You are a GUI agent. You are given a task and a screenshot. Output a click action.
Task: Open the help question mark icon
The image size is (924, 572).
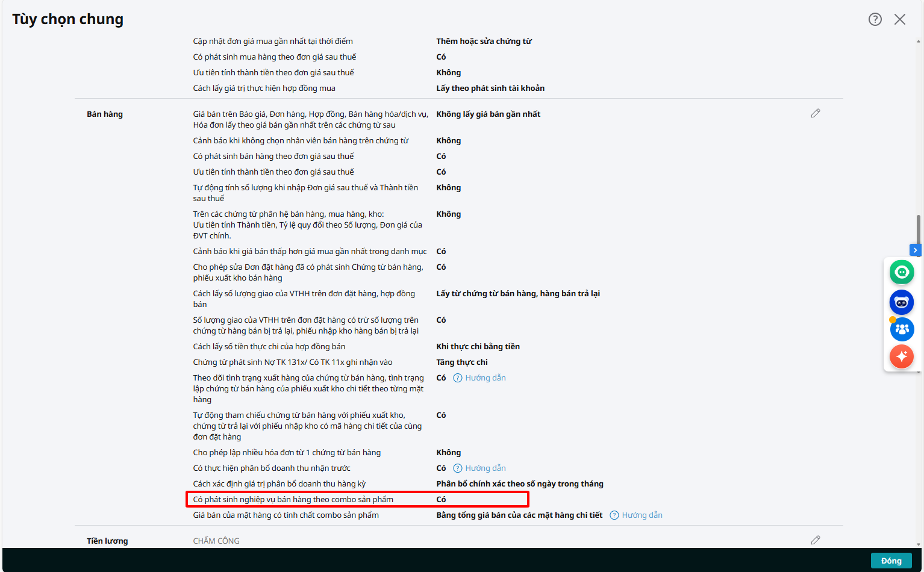point(875,19)
